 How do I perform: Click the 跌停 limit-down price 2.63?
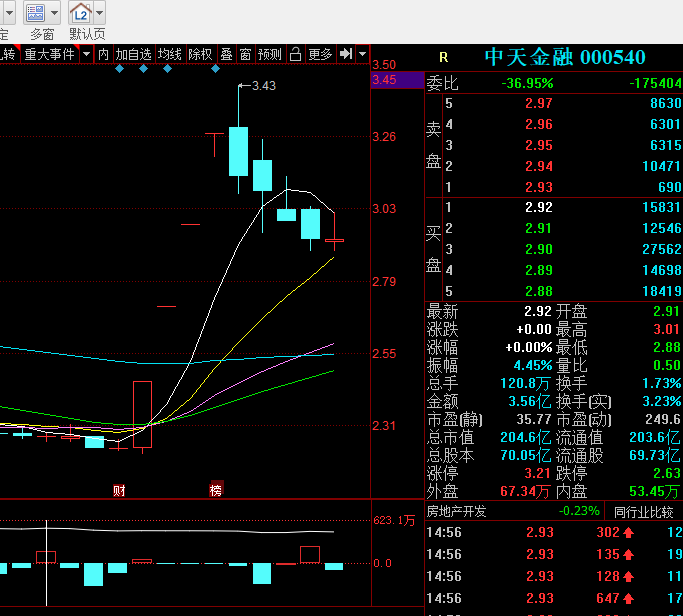pos(666,474)
